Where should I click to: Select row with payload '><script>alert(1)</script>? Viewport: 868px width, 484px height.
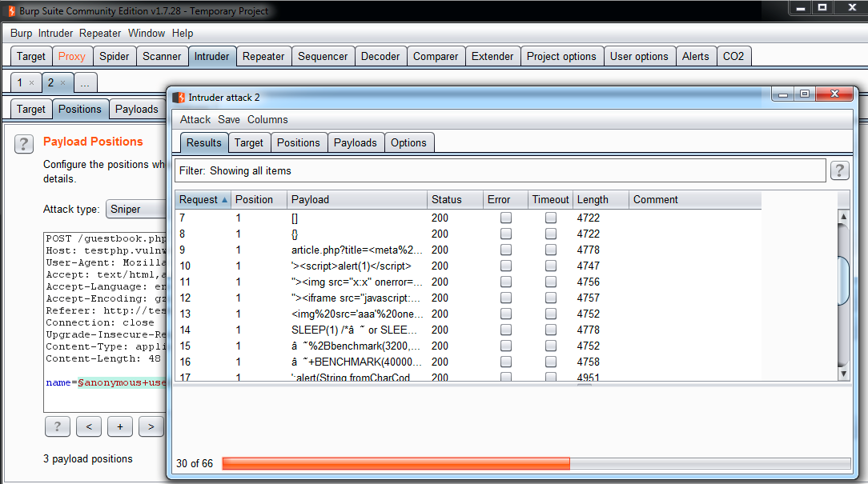click(x=468, y=266)
